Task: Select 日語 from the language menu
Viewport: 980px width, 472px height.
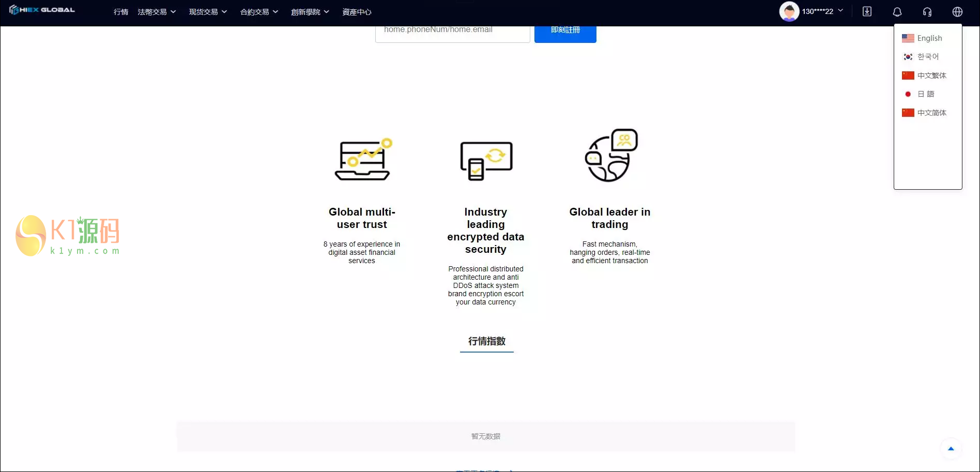Action: pyautogui.click(x=926, y=94)
